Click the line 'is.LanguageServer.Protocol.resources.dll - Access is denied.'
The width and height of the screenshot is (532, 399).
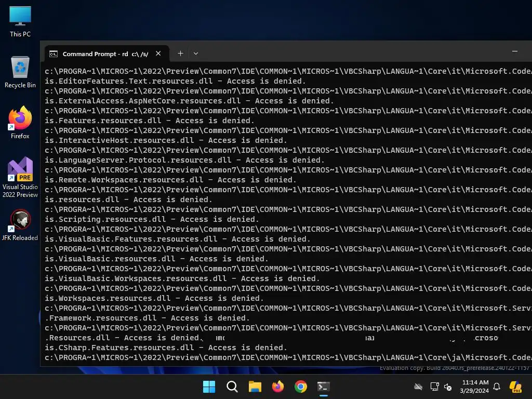tap(184, 160)
